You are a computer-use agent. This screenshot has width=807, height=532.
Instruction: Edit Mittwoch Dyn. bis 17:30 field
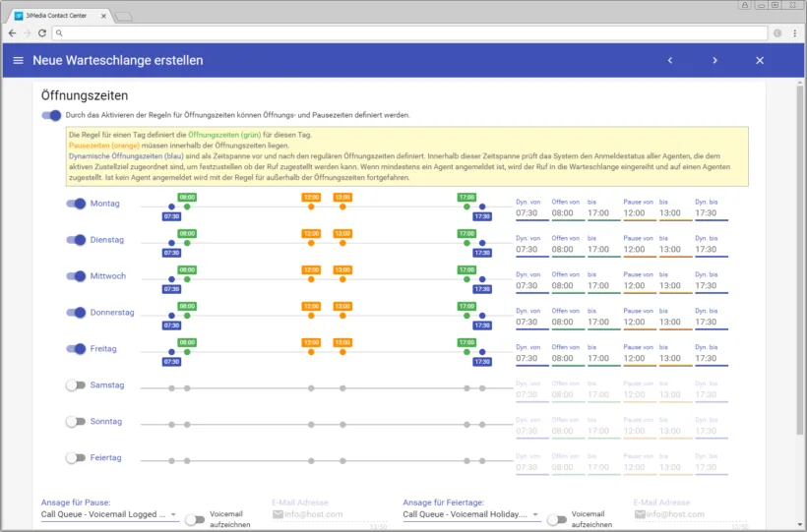coord(712,285)
